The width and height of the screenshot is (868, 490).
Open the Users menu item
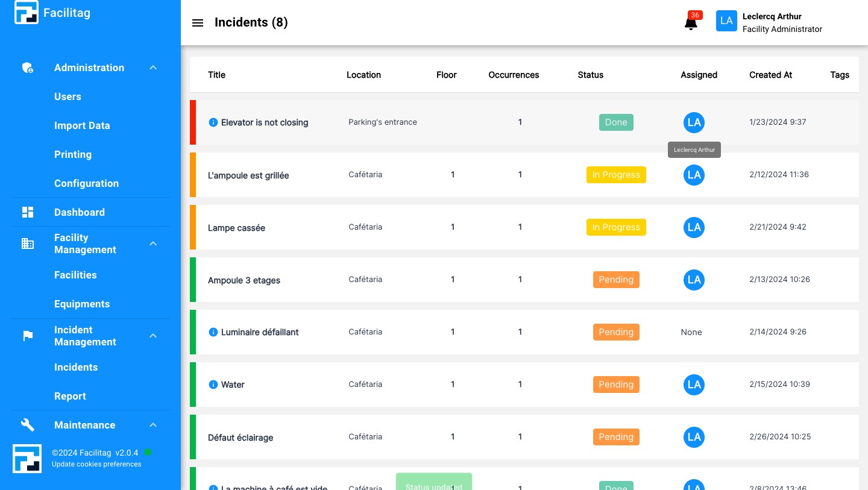68,96
